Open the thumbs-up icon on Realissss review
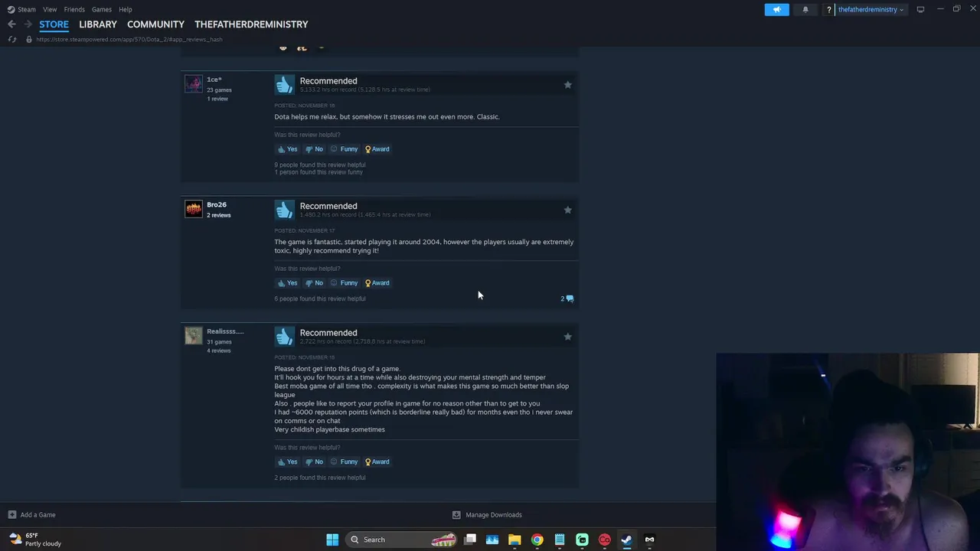980x551 pixels. 284,337
